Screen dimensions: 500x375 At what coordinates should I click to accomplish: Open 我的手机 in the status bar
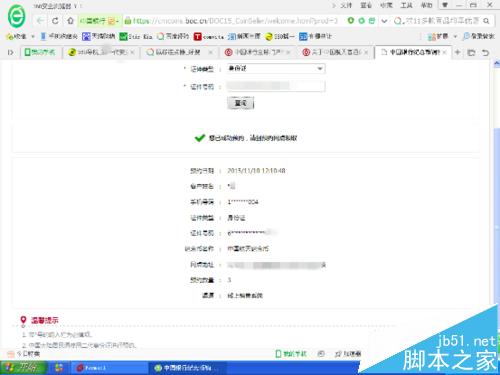(291, 354)
